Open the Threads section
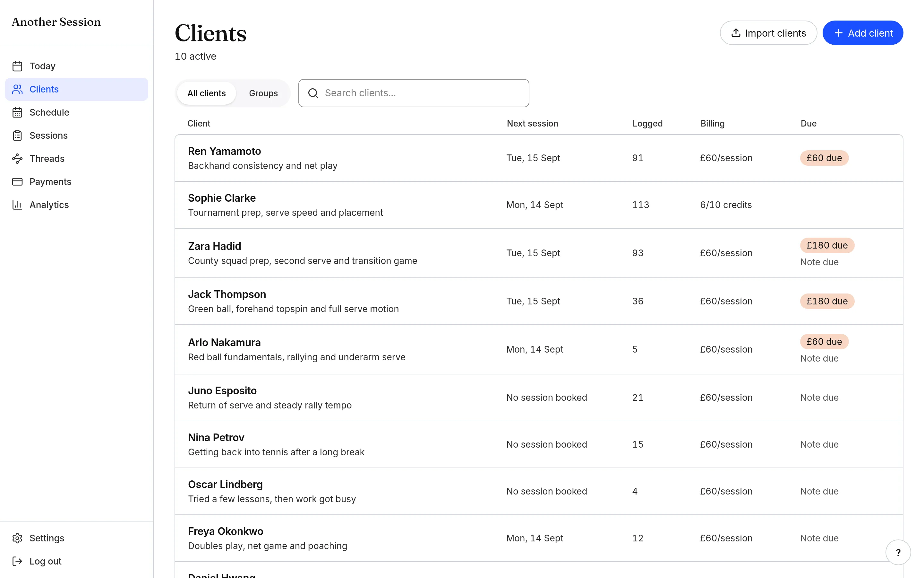 (x=76, y=159)
